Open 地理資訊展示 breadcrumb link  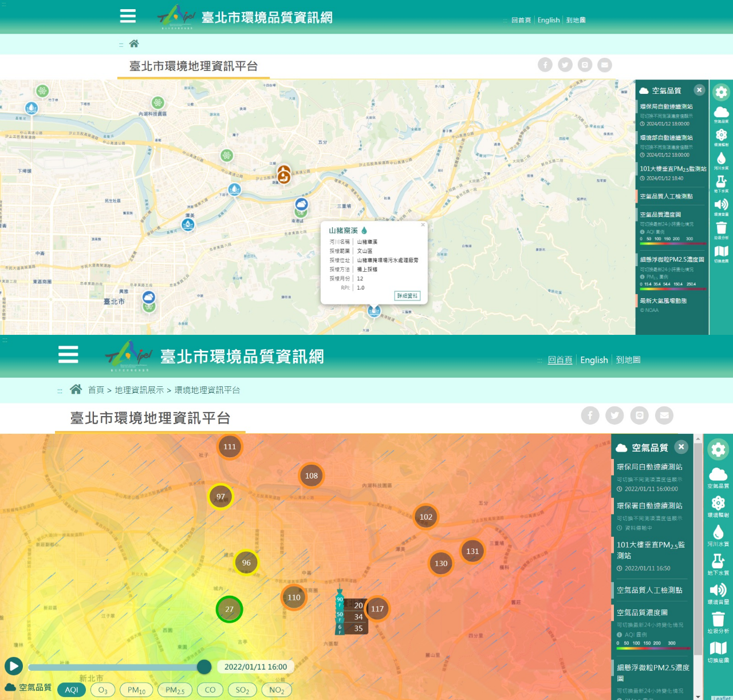(139, 390)
